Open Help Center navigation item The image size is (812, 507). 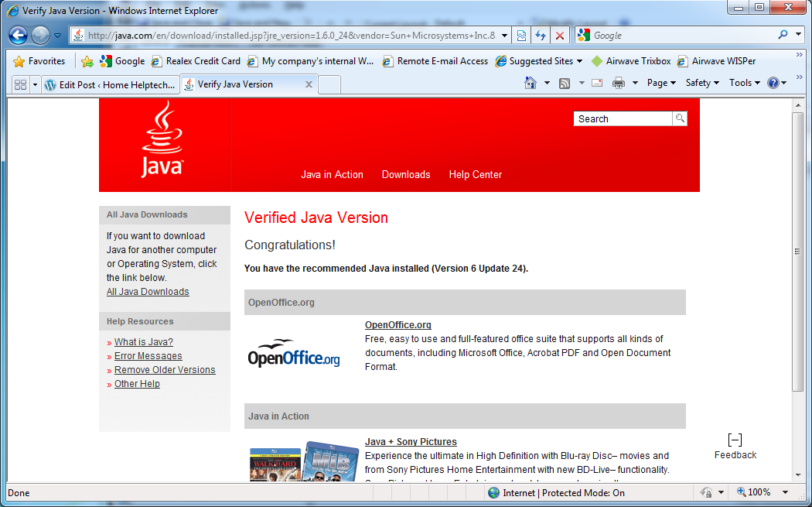(x=476, y=175)
